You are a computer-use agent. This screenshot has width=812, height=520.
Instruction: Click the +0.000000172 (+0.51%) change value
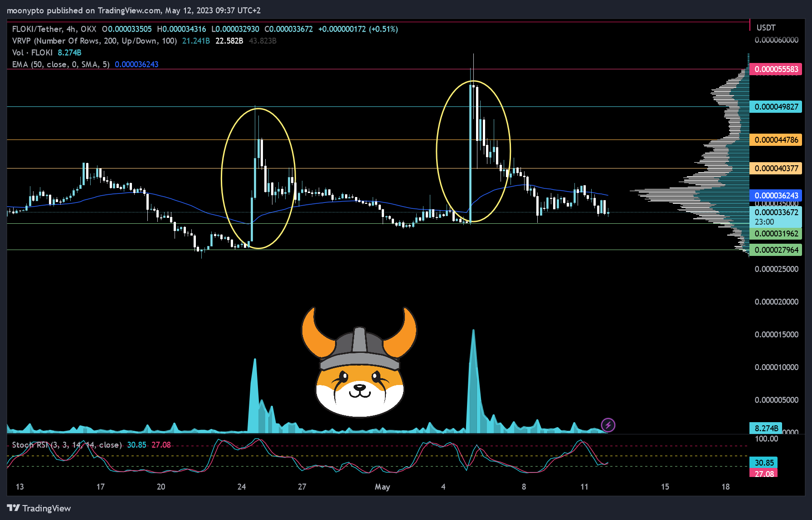pos(358,29)
